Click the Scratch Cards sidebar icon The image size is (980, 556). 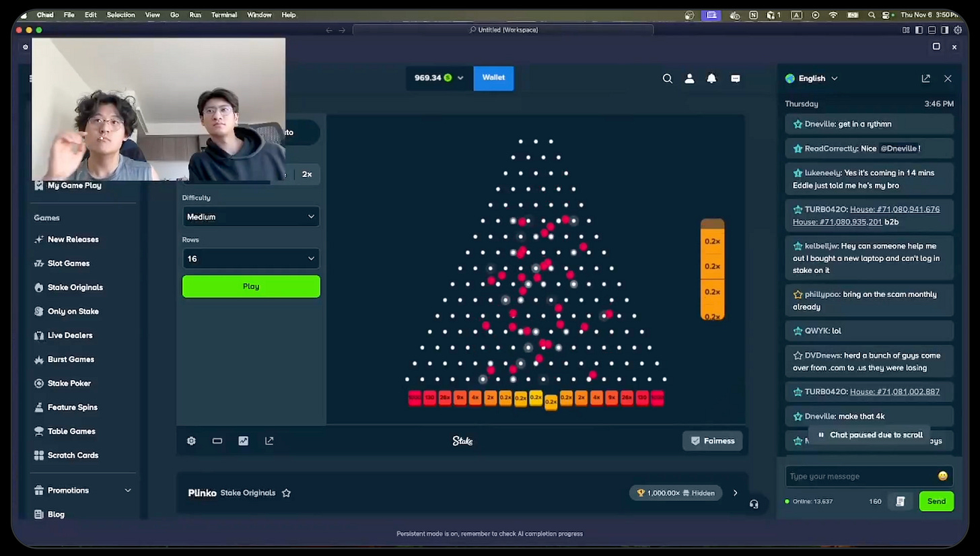pyautogui.click(x=39, y=455)
